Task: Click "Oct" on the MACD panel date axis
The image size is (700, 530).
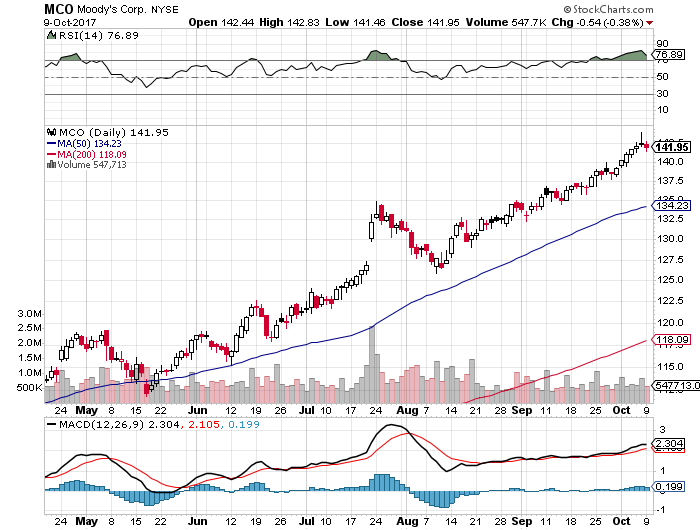Action: pos(621,522)
